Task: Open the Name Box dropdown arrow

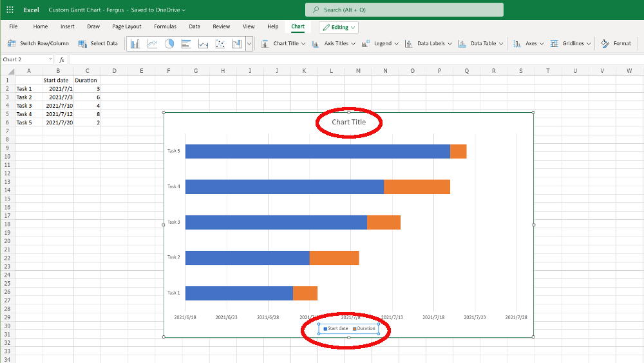Action: (50, 59)
